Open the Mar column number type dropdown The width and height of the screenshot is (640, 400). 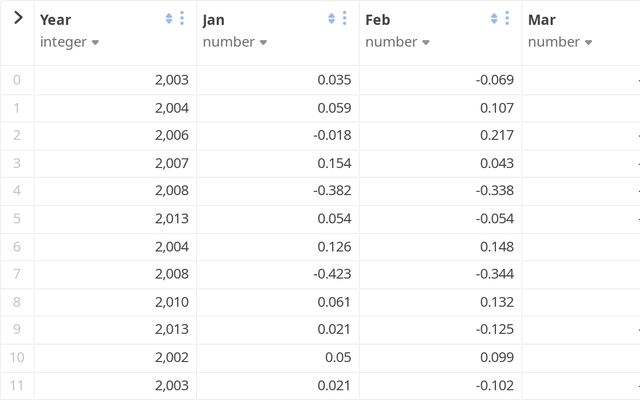[560, 42]
